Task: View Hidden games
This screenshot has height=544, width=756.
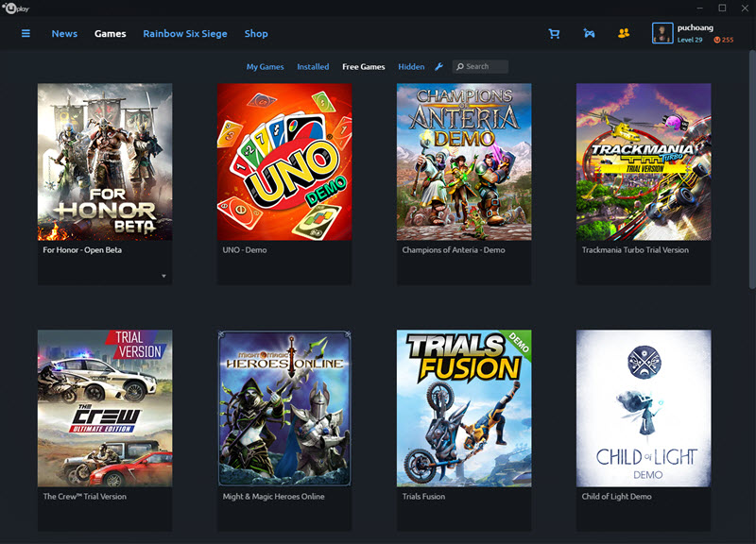Action: [x=411, y=67]
